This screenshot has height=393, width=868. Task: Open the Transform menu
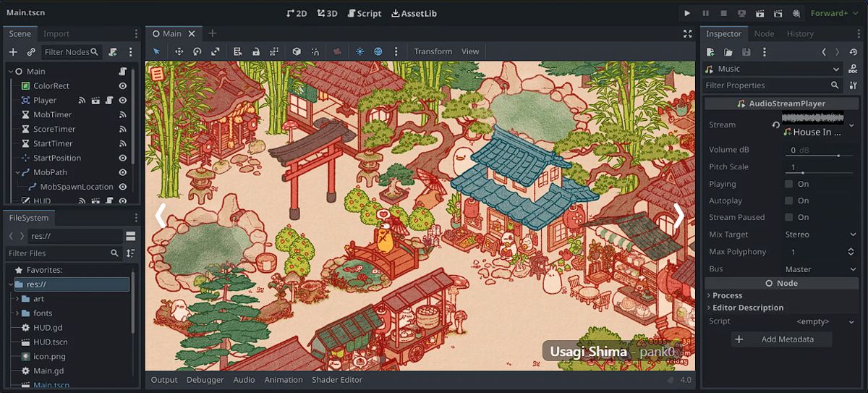click(x=433, y=51)
